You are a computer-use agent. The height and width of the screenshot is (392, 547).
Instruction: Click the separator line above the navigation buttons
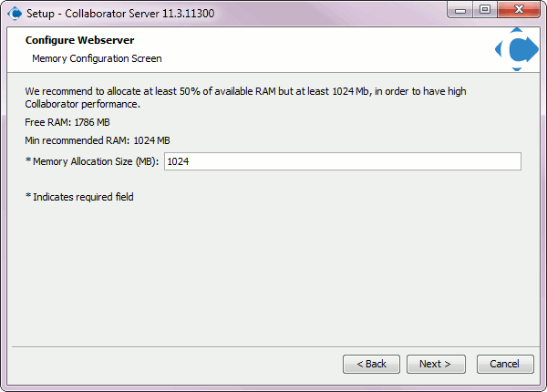(x=275, y=347)
